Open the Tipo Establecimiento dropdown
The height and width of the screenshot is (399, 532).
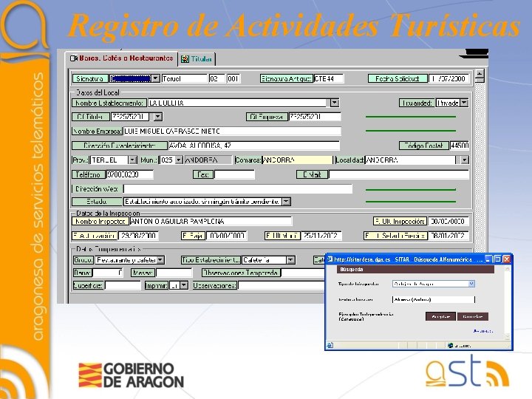290,260
